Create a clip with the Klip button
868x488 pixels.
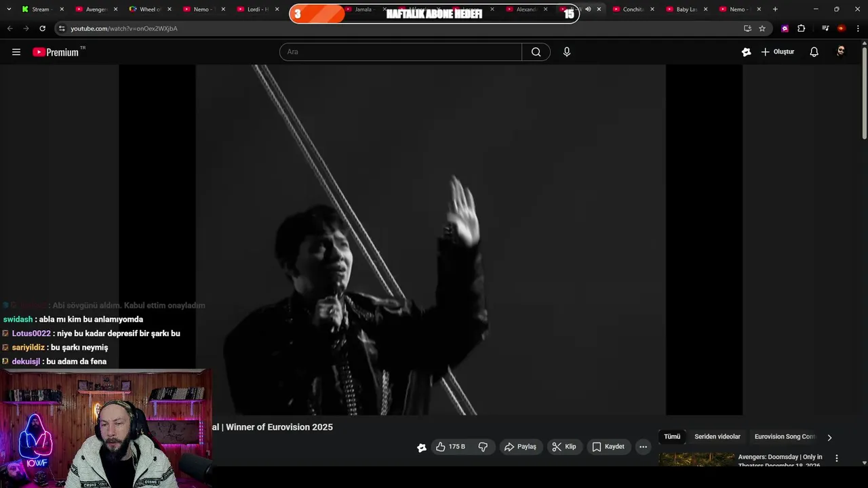pos(564,447)
